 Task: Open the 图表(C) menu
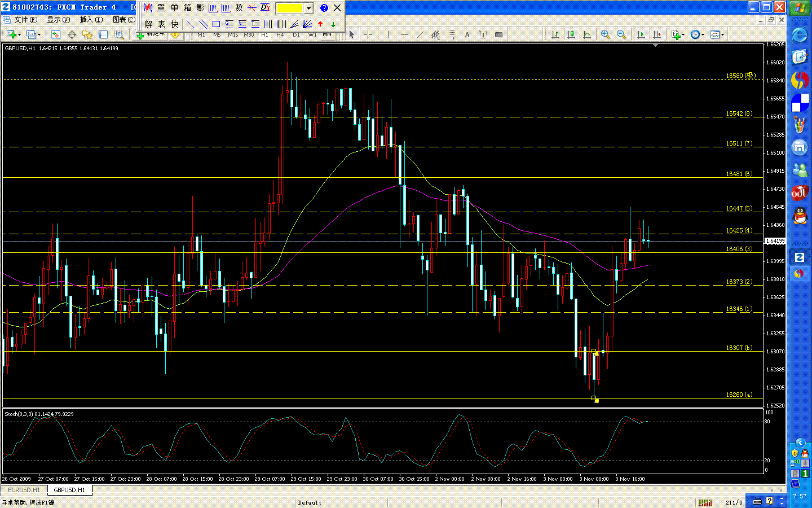[x=124, y=20]
